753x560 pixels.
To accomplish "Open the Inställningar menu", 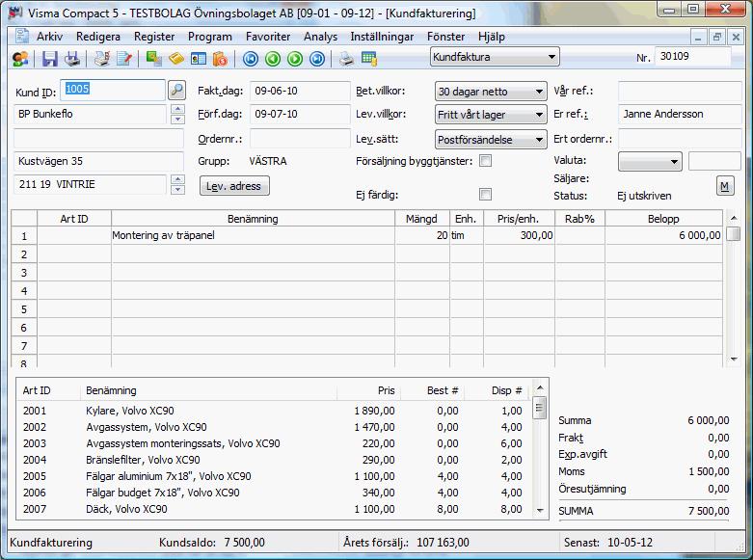I will coord(382,37).
